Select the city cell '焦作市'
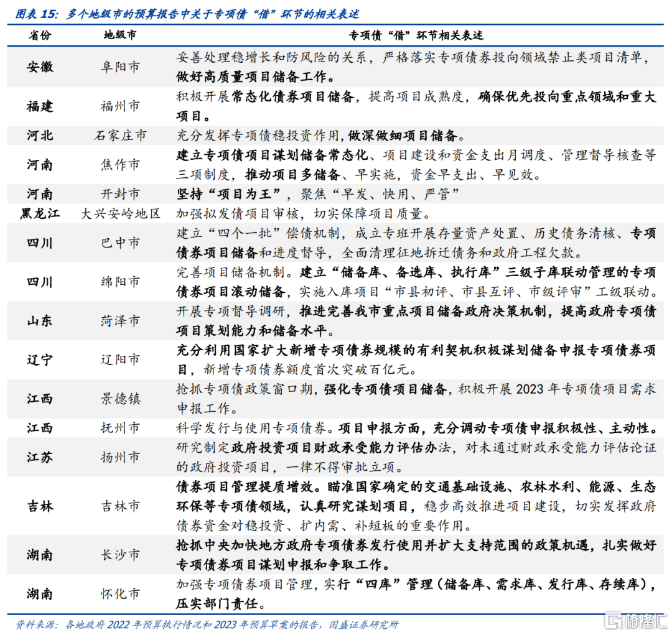 [120, 165]
